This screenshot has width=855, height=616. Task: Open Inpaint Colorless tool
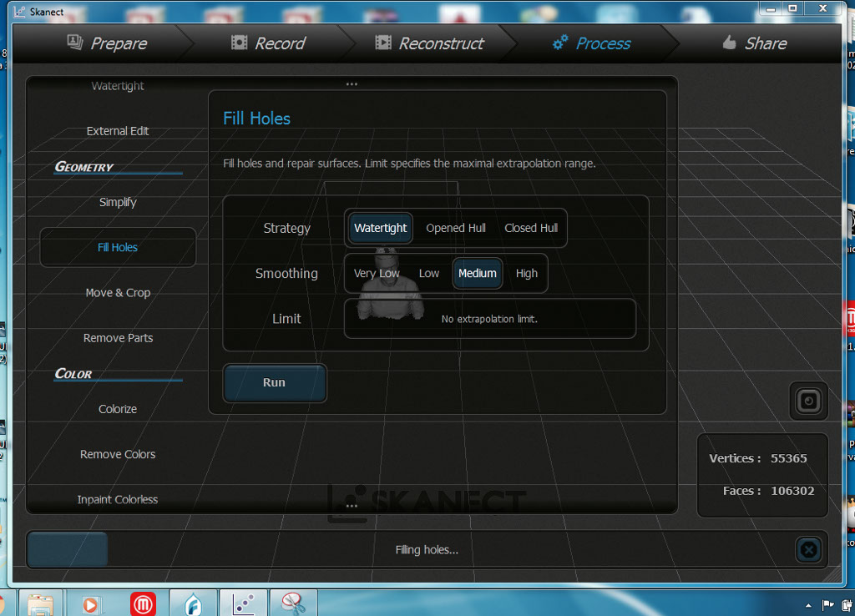(x=118, y=499)
